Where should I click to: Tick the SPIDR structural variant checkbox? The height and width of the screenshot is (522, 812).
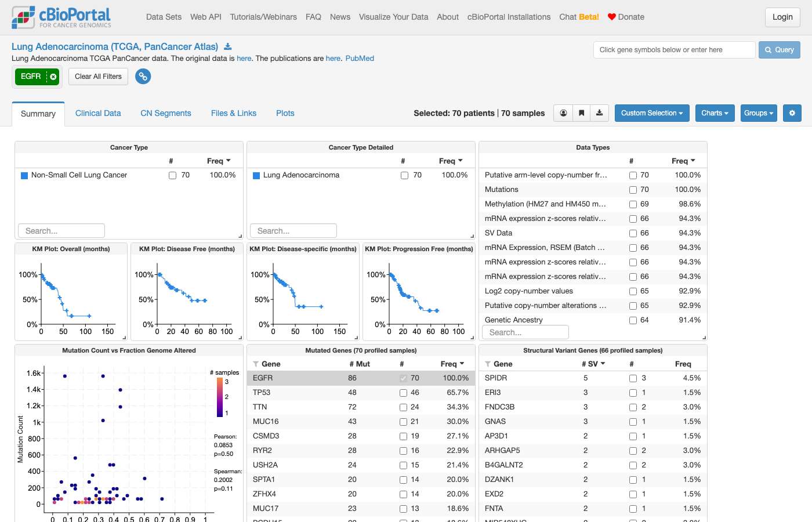click(x=633, y=378)
